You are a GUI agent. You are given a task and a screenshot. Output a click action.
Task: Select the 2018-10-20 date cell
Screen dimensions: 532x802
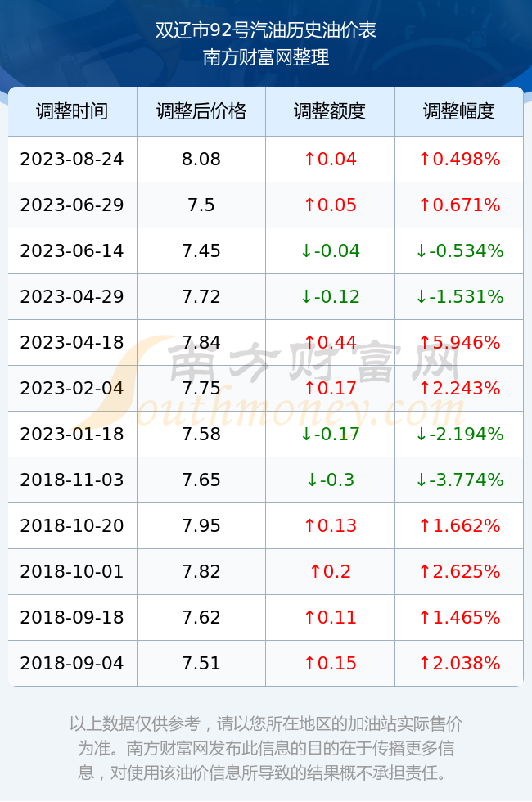tap(72, 525)
